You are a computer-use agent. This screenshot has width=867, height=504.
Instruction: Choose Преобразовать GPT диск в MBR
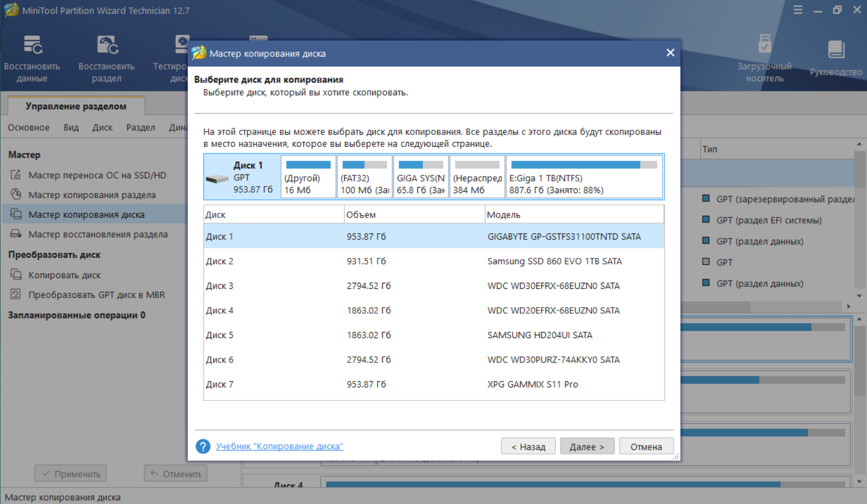tap(97, 294)
